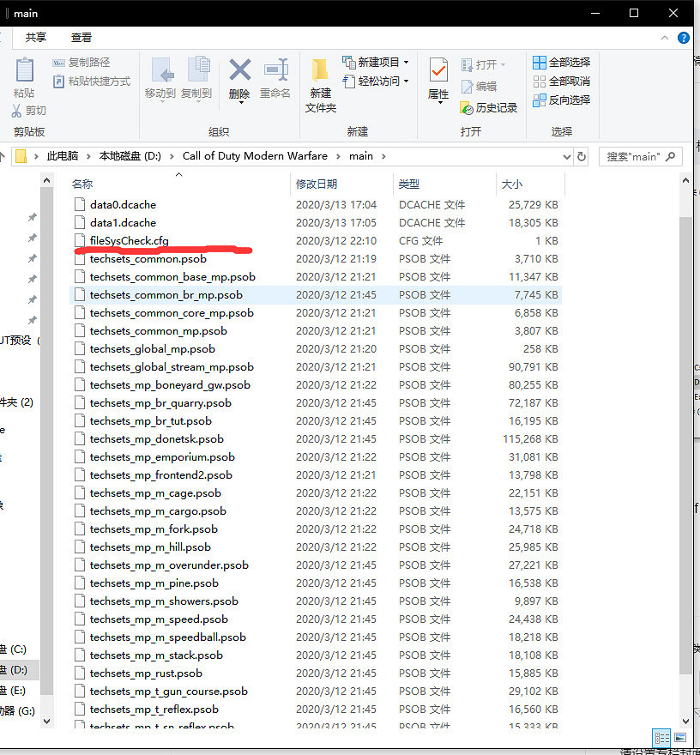
Task: Click the 历史记录 history icon
Action: 467,108
